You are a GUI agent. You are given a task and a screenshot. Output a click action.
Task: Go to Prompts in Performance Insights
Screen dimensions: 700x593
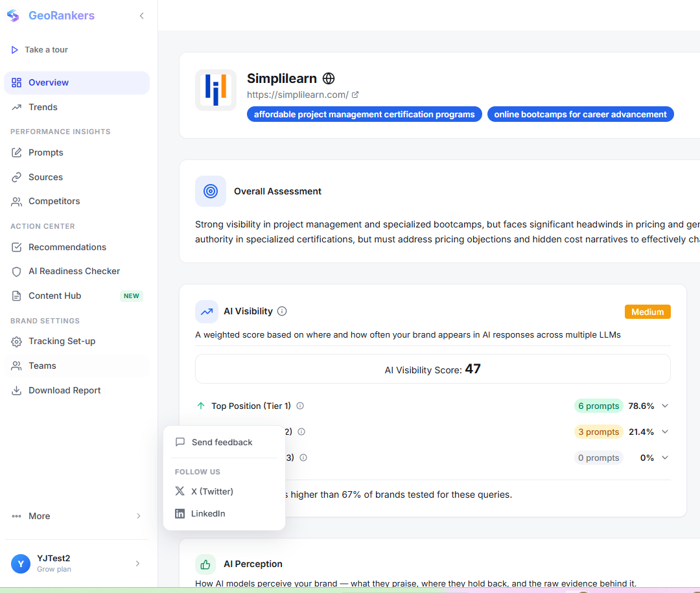(x=76, y=153)
